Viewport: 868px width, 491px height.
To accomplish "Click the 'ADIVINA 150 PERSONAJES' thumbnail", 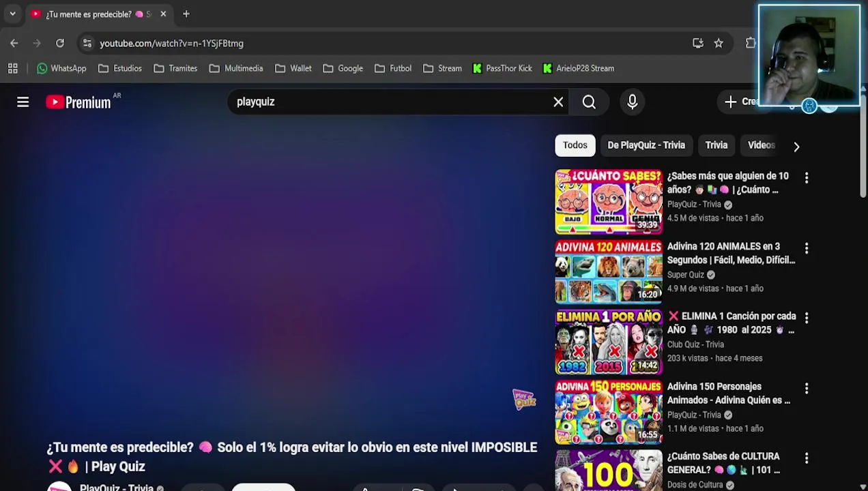I will click(x=609, y=412).
